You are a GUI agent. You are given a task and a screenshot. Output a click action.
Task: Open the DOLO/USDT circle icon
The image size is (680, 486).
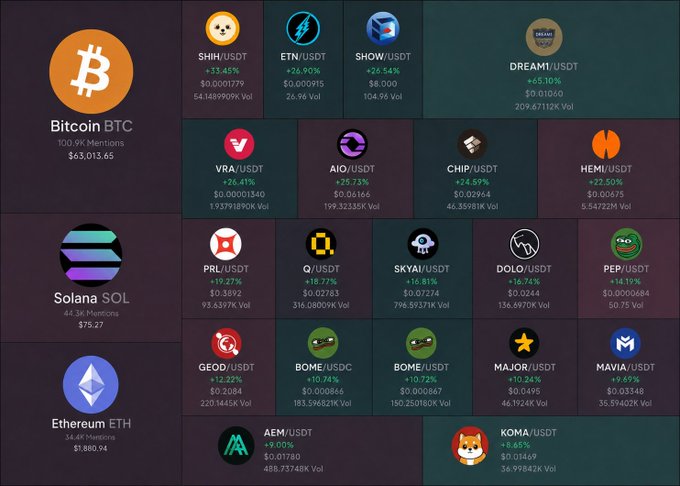pos(524,244)
